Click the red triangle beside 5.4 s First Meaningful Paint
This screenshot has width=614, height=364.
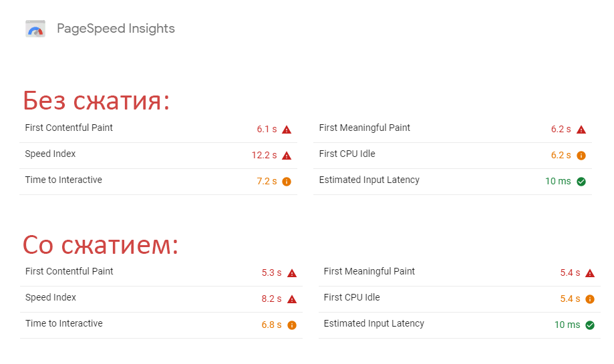pos(590,273)
